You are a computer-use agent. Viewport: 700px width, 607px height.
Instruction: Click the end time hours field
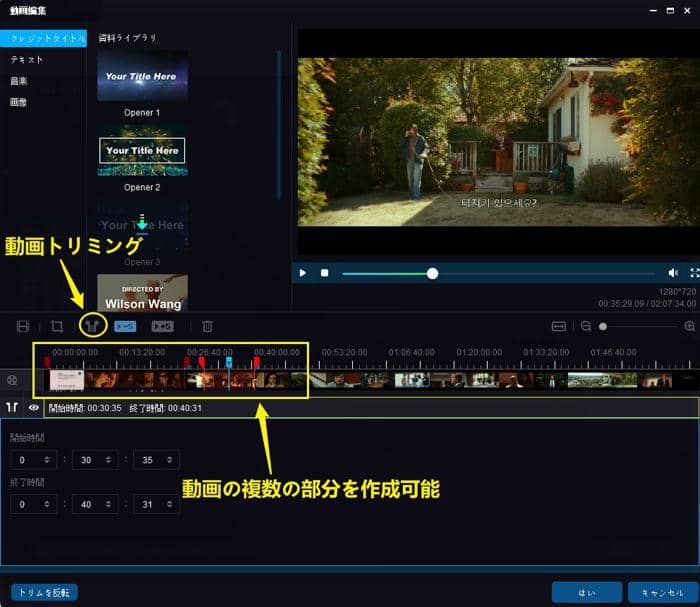(x=33, y=504)
